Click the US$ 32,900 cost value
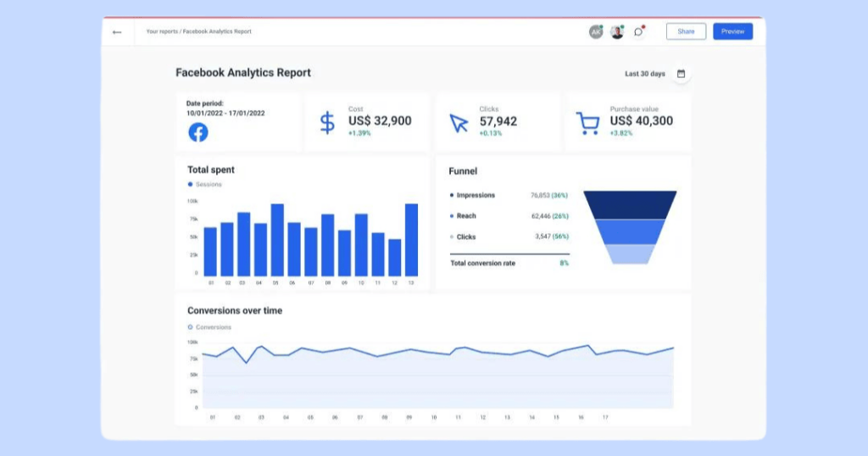The height and width of the screenshot is (456, 868). 380,121
